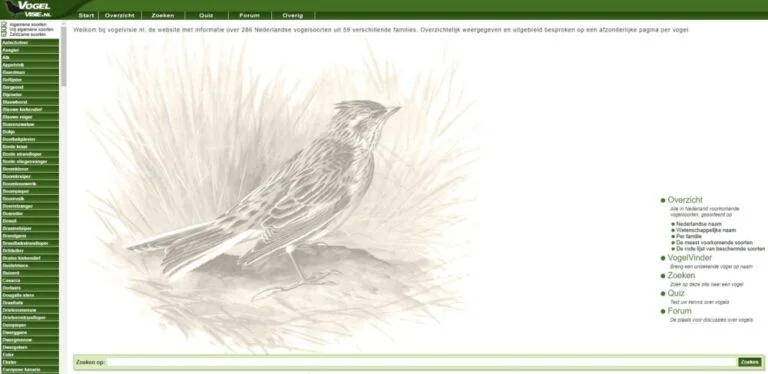Select Baardman in the bird list
Screen dimensions: 768x374
click(x=29, y=72)
